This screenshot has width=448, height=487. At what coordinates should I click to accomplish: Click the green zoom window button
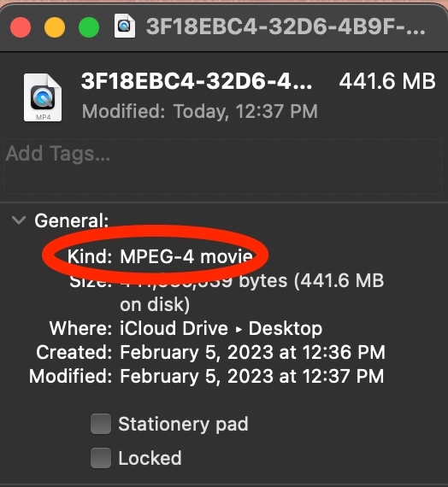[x=89, y=27]
